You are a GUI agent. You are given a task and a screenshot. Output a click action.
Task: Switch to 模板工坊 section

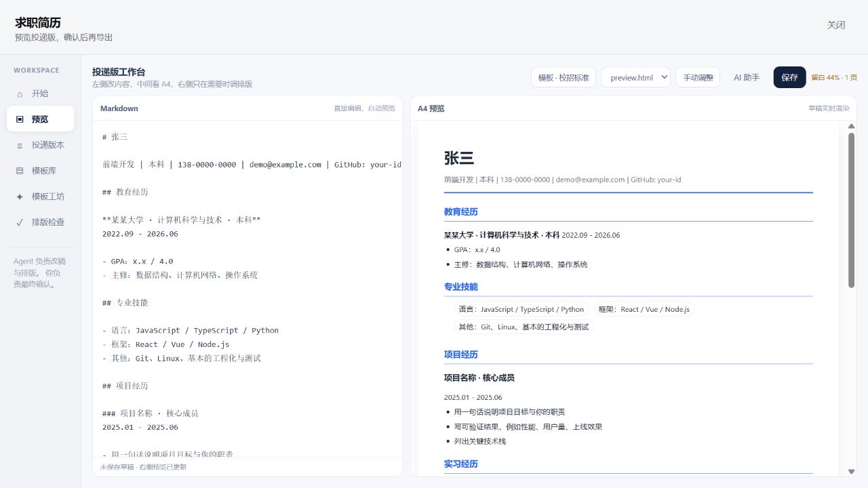click(41, 197)
